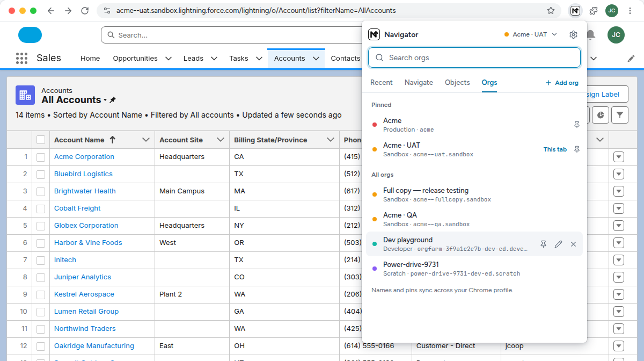Click the Salesforce cloud logo

pos(30,35)
